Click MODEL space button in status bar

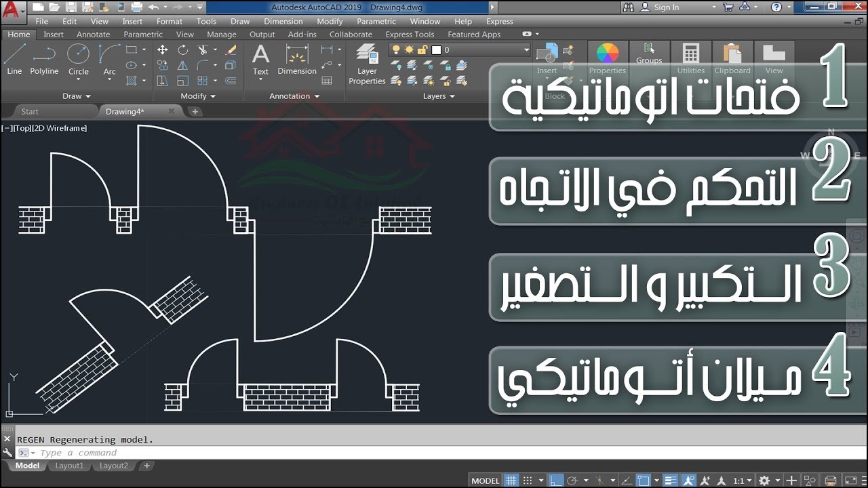(486, 481)
